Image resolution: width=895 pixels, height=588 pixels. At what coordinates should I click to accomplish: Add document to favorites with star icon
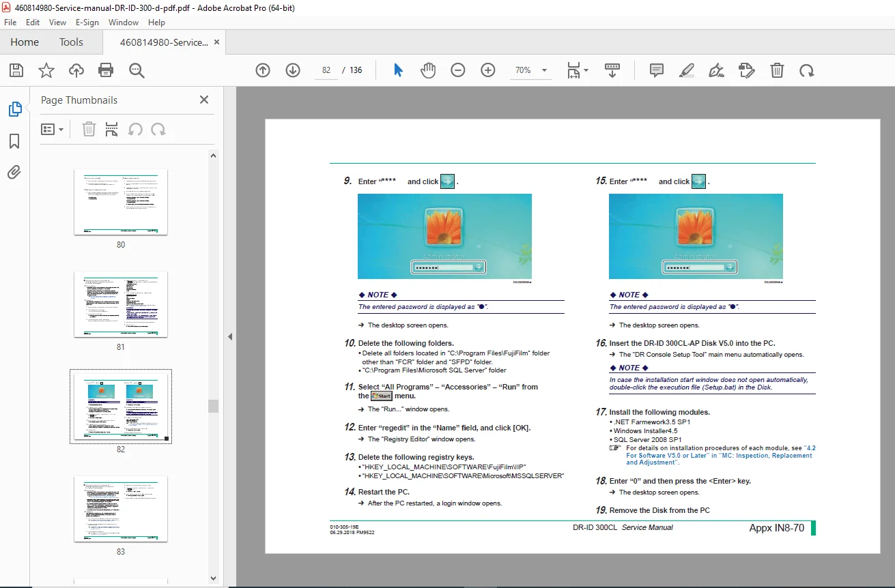click(x=46, y=70)
